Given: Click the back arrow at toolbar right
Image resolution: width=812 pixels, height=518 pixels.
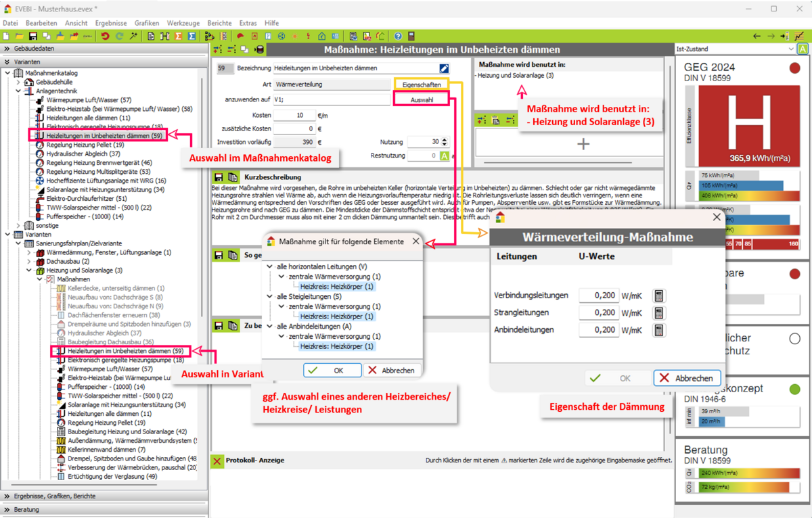Looking at the screenshot, I should [x=757, y=36].
